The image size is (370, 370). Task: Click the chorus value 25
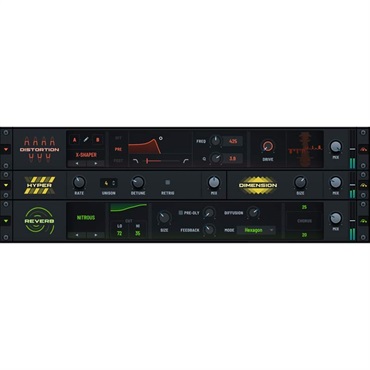(x=304, y=207)
